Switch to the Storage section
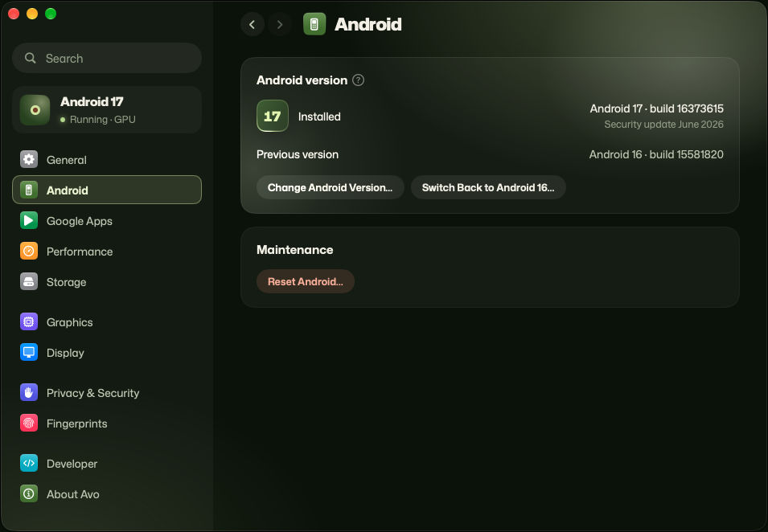The width and height of the screenshot is (768, 532). pos(107,282)
